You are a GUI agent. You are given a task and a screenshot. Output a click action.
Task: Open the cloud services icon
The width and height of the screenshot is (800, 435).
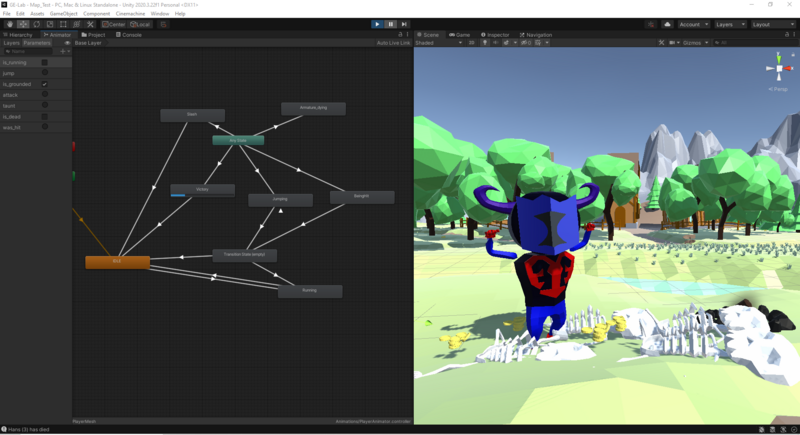(667, 24)
